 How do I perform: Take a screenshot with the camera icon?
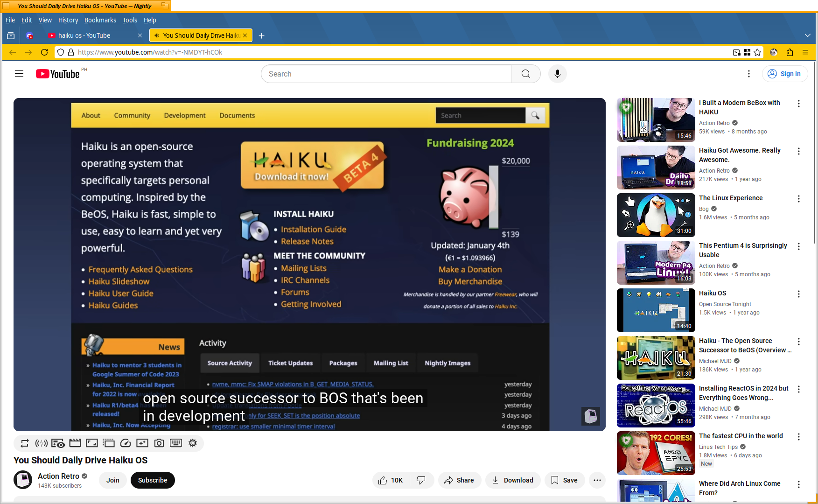click(x=159, y=443)
